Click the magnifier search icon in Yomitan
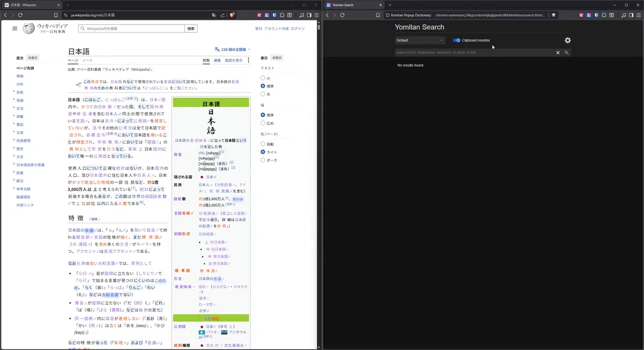644x350 pixels. [566, 53]
